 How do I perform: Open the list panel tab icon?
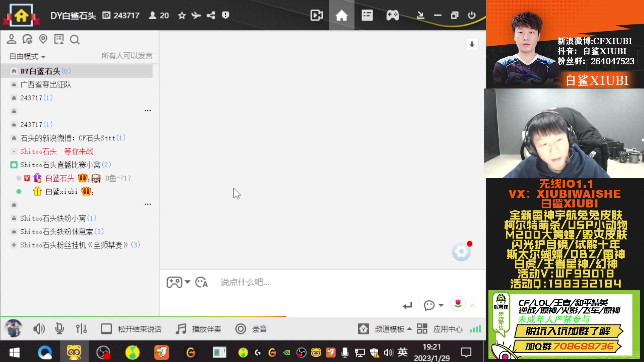pyautogui.click(x=367, y=15)
